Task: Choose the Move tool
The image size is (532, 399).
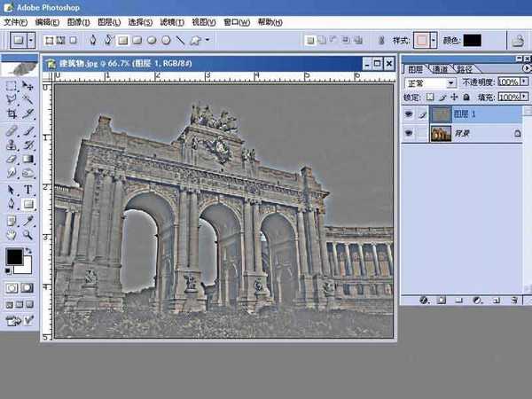Action: (28, 86)
